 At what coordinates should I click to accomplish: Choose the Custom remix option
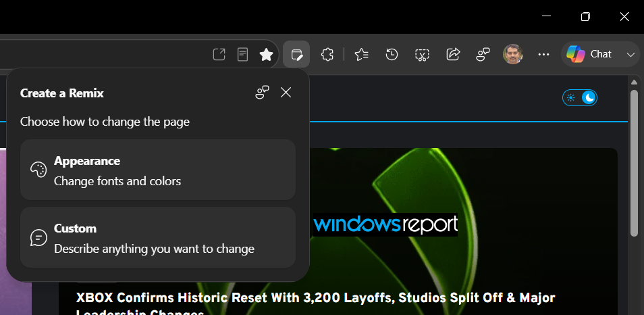point(158,237)
